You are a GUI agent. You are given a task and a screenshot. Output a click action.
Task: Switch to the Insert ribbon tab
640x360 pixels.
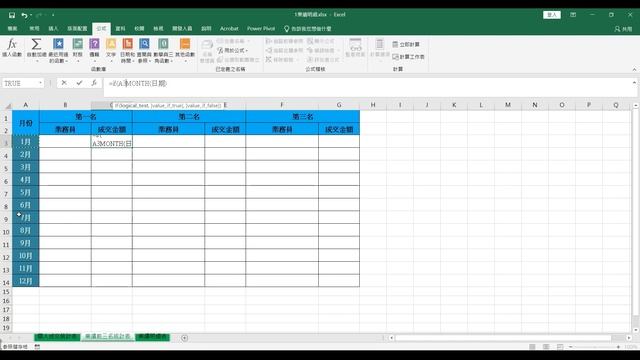click(x=53, y=29)
